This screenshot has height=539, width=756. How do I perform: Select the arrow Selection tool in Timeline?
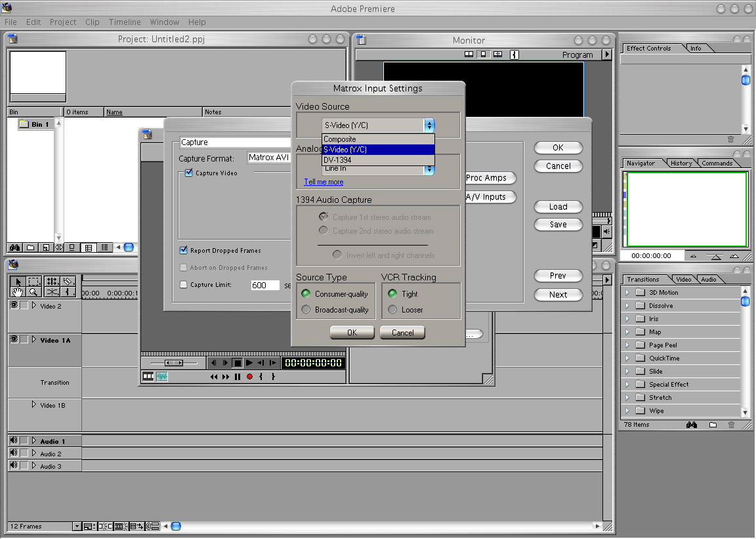point(18,282)
